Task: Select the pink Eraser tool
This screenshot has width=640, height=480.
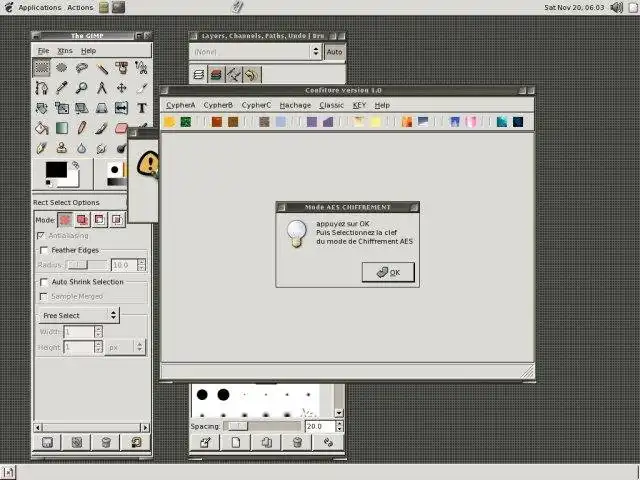Action: click(x=121, y=128)
